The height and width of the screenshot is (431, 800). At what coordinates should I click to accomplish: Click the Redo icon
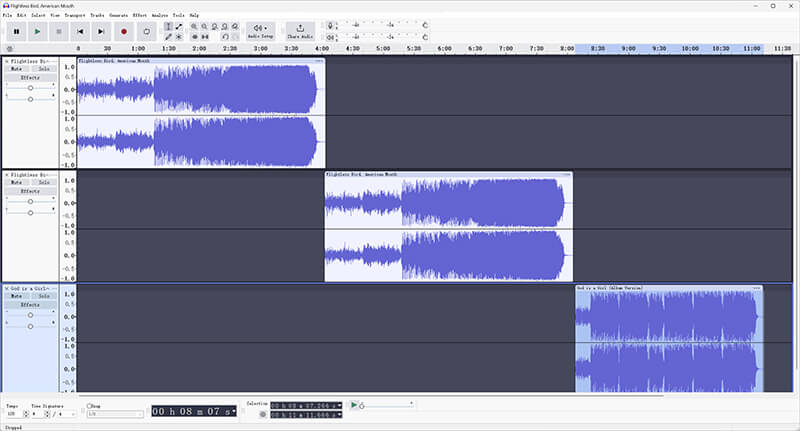[x=235, y=37]
